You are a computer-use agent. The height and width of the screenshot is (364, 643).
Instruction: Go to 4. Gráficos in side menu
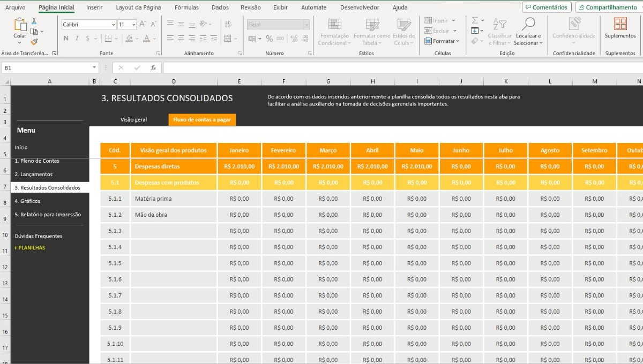pyautogui.click(x=27, y=201)
